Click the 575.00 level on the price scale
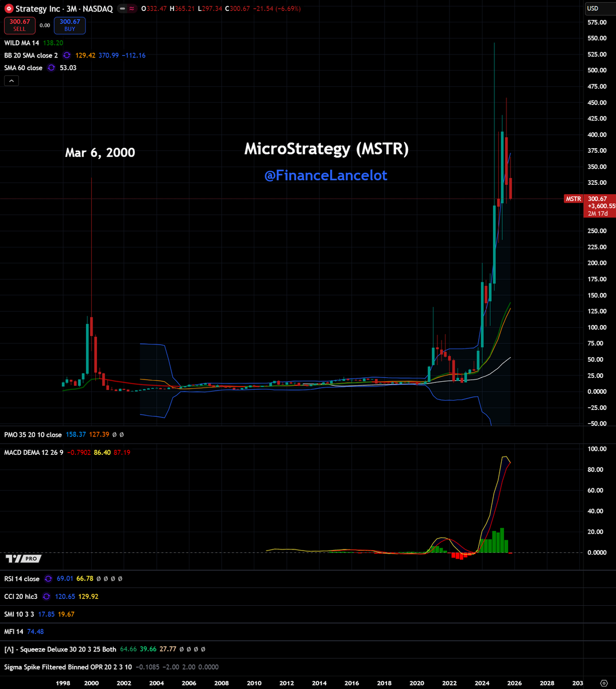616x689 pixels. point(597,22)
